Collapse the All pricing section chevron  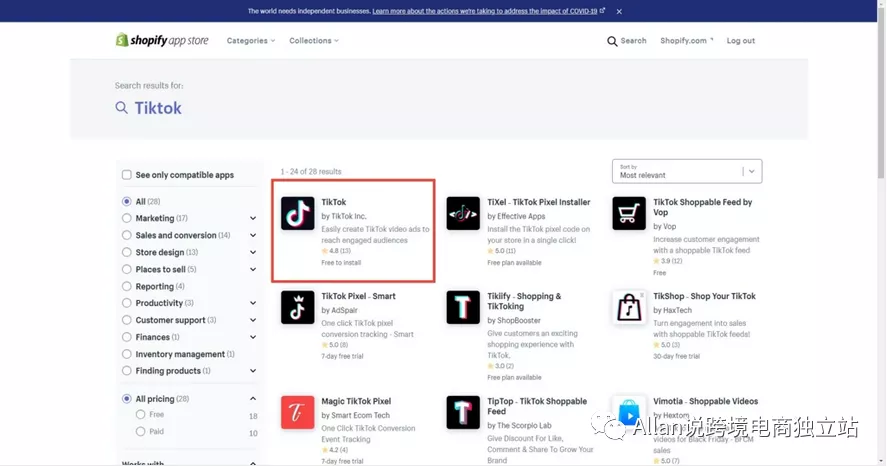pos(253,399)
